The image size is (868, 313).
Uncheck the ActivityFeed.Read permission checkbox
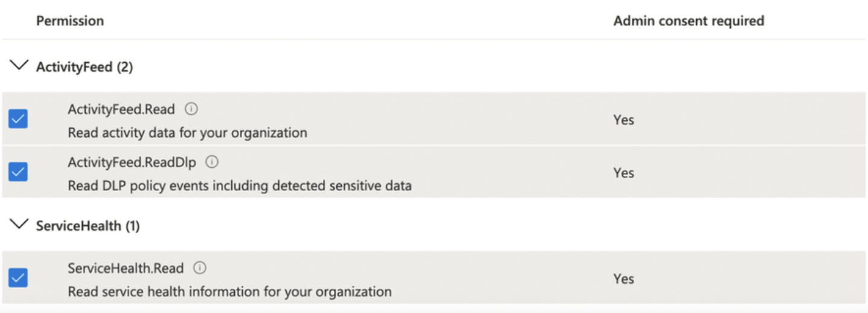[x=18, y=120]
